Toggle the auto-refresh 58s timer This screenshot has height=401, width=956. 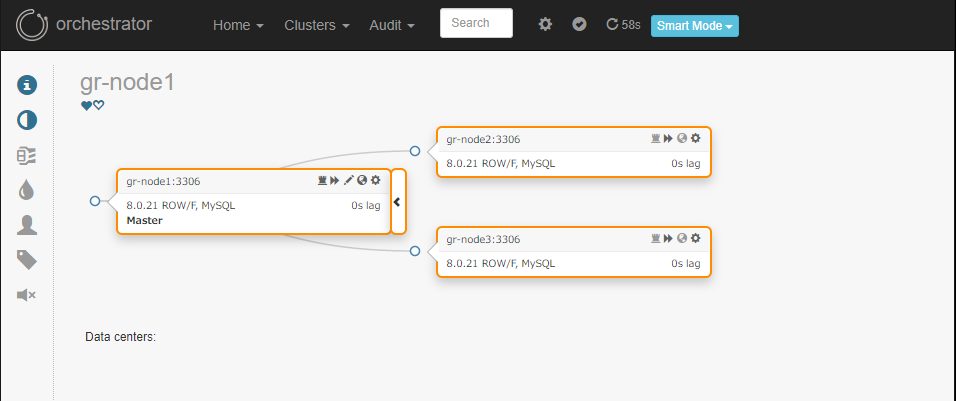coord(623,24)
